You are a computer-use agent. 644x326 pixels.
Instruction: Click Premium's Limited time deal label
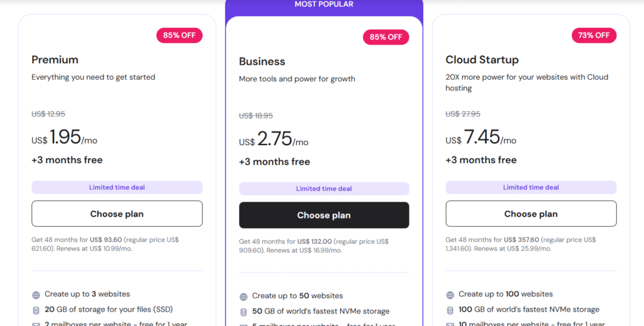click(x=117, y=187)
